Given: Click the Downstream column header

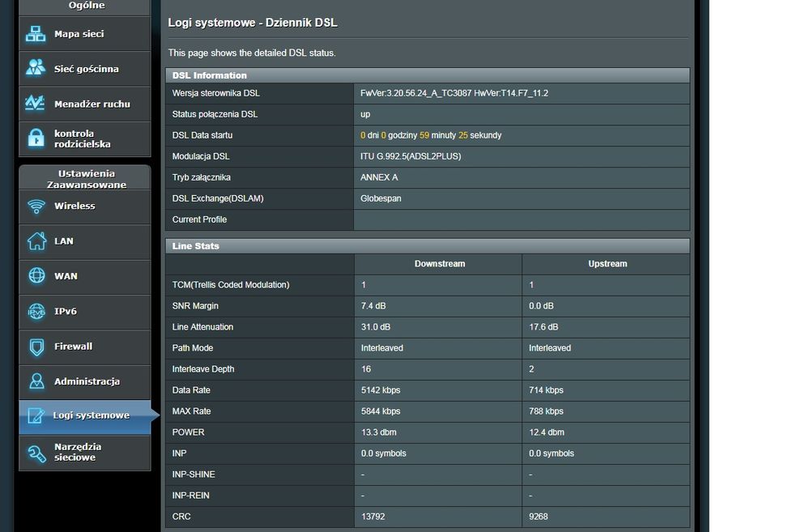Looking at the screenshot, I should (440, 263).
